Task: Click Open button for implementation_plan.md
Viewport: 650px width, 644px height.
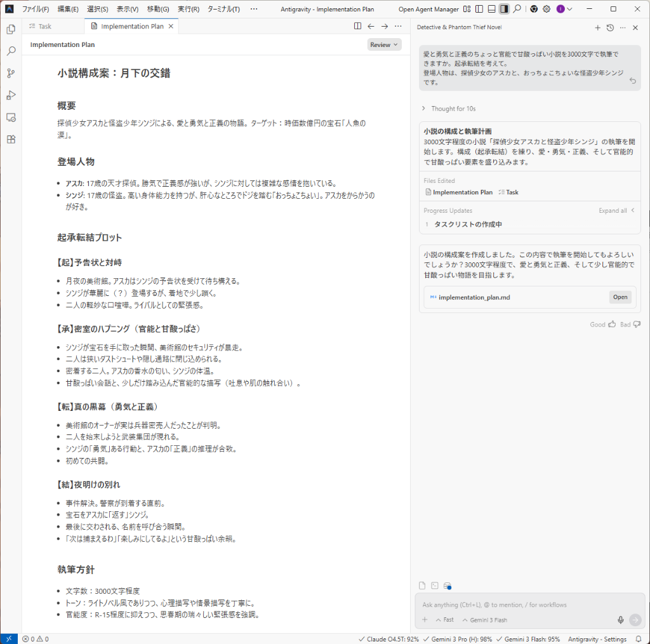Action: point(620,297)
